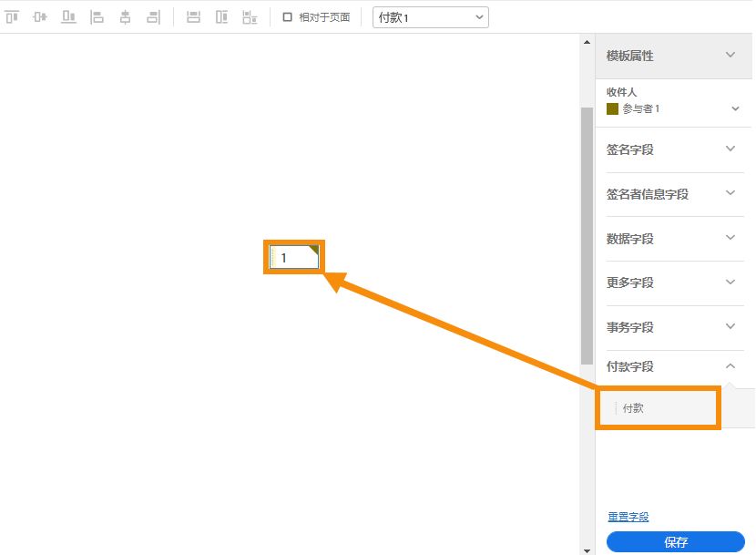Click the align bottom alignment icon
756x555 pixels.
pyautogui.click(x=67, y=15)
